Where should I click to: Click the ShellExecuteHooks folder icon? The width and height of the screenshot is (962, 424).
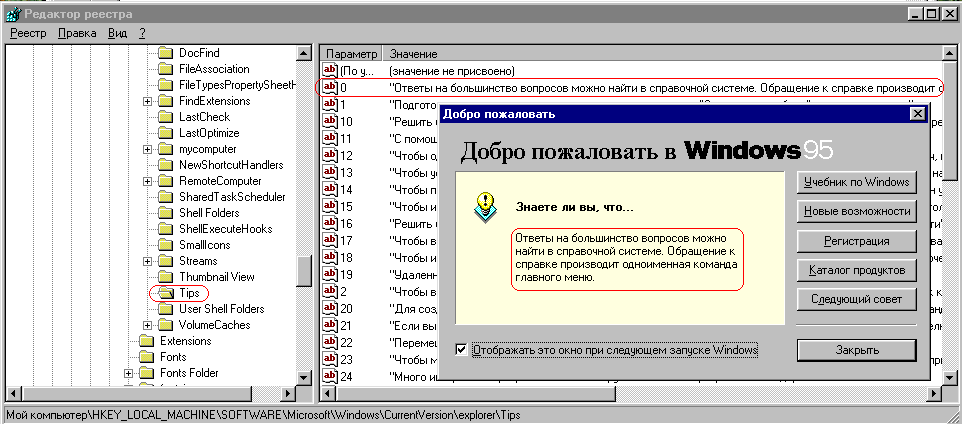[x=166, y=228]
